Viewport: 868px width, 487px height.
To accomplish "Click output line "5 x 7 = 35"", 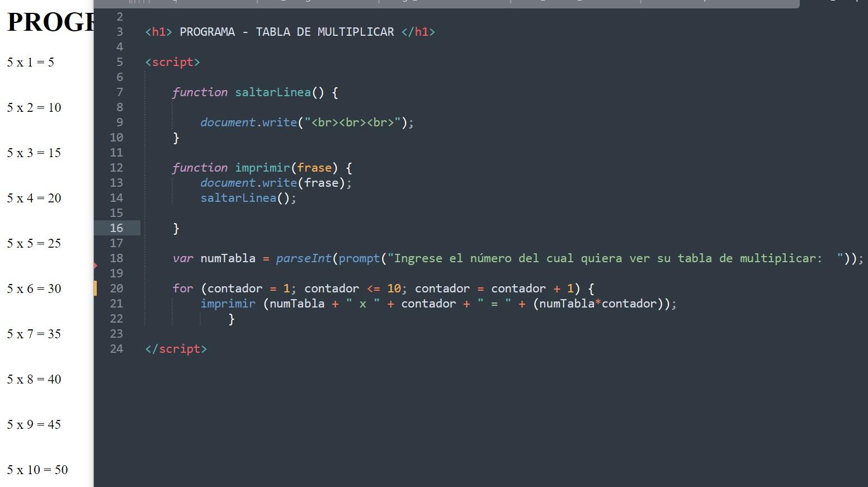I will click(34, 334).
